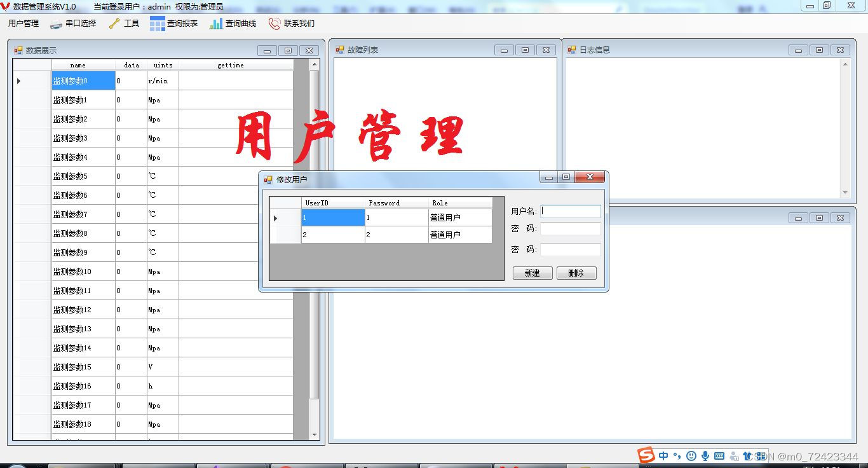
Task: Select the serial port (串口选择) icon
Action: [55, 23]
